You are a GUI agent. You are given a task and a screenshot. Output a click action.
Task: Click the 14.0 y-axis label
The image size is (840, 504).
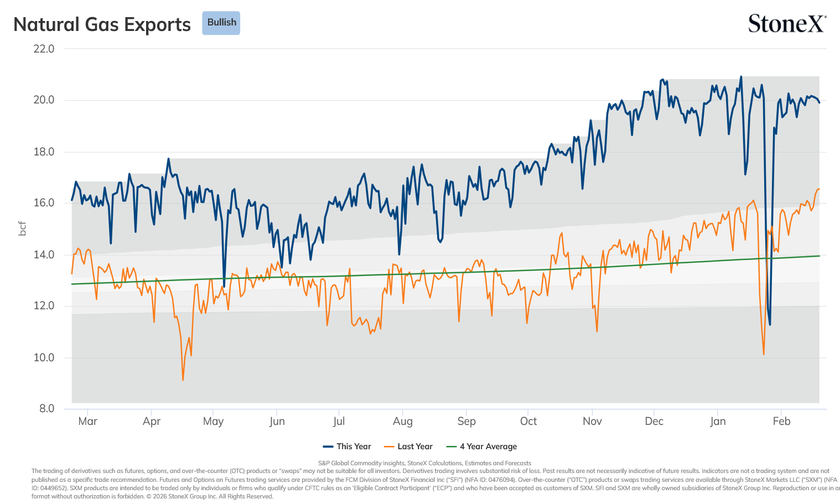click(44, 254)
